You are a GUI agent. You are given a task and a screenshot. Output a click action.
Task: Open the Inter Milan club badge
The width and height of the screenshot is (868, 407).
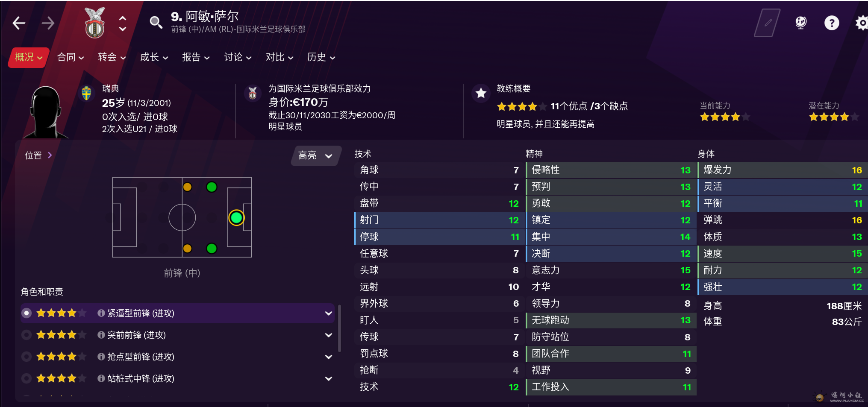[94, 23]
